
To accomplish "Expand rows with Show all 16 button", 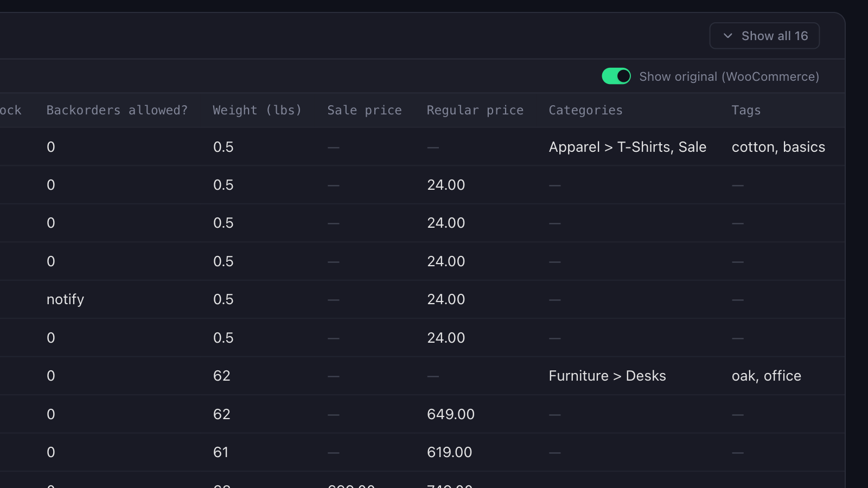I will [764, 36].
